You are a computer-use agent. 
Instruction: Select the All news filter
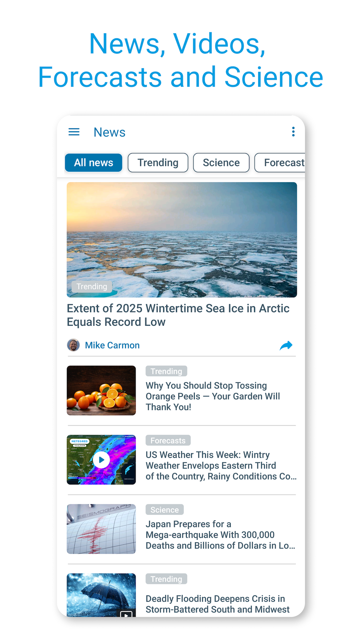[x=94, y=163]
